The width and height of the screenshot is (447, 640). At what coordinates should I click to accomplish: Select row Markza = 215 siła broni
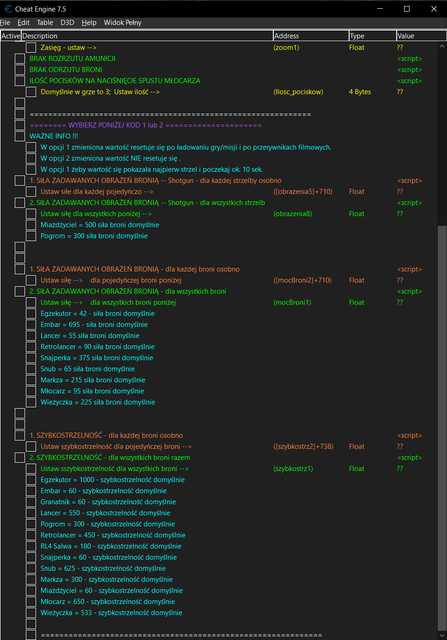point(93,380)
